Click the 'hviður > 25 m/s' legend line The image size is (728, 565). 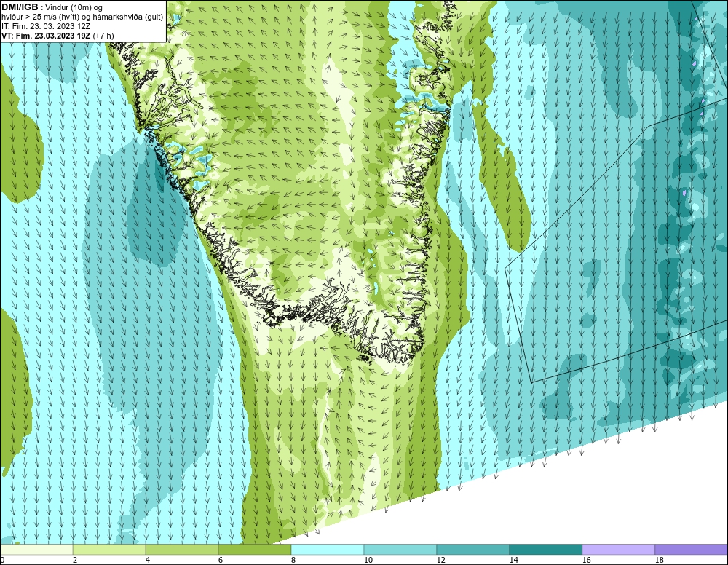tap(82, 17)
